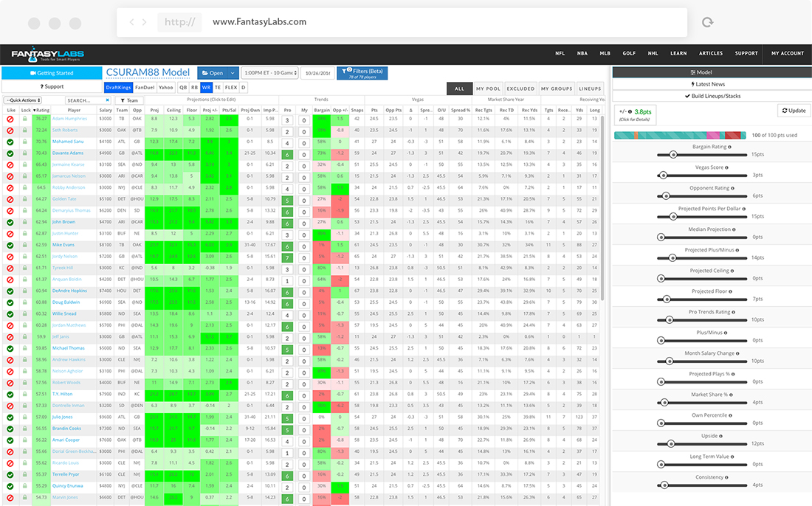The height and width of the screenshot is (506, 812).
Task: Toggle like icon for Adam Humphries
Action: click(10, 119)
